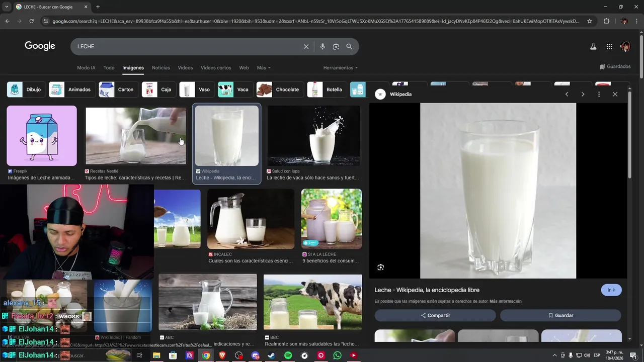Screen dimensions: 644x362
Task: Show next image in preview panel
Action: click(x=583, y=94)
